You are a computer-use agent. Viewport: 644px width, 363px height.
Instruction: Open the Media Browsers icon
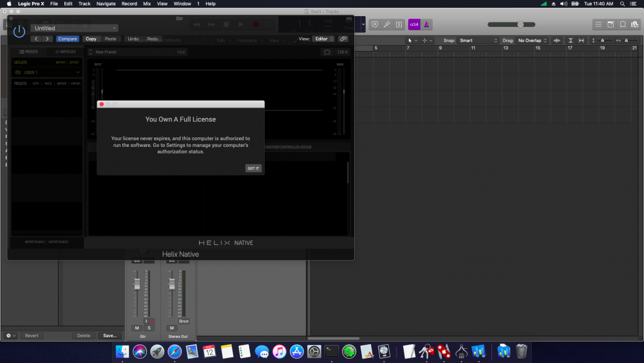[x=635, y=25]
